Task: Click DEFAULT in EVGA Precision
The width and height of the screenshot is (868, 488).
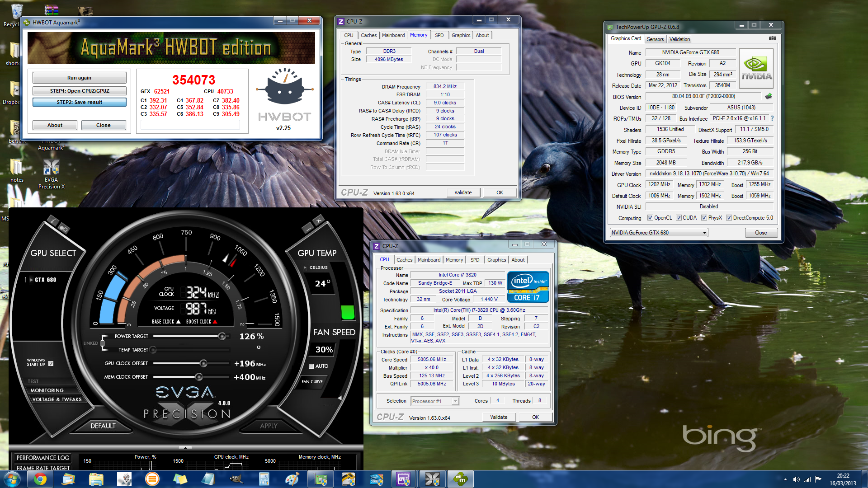Action: pyautogui.click(x=103, y=426)
